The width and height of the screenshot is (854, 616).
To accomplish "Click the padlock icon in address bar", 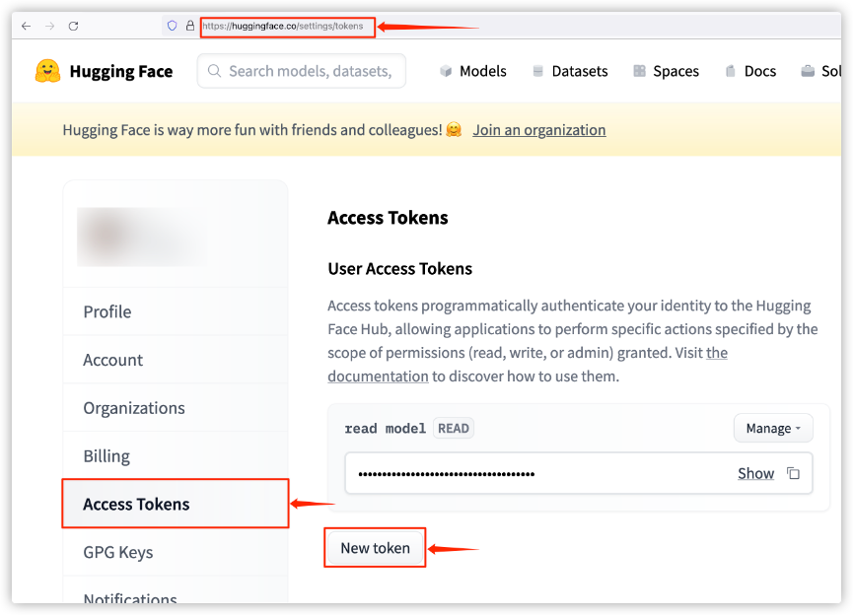I will point(189,26).
